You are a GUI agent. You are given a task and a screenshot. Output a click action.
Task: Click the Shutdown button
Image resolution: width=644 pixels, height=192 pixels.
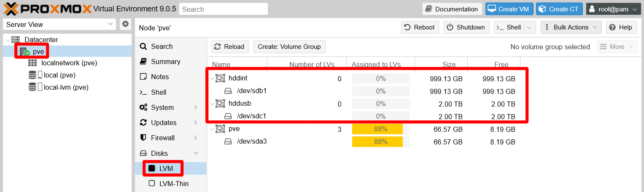pos(466,27)
